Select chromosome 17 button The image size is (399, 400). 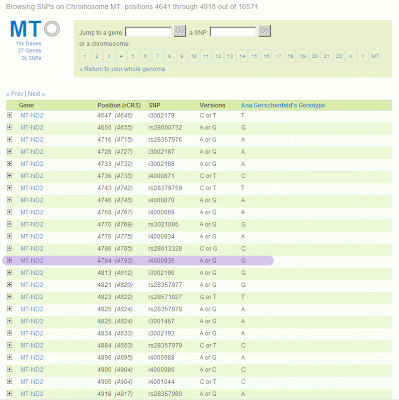tap(279, 56)
